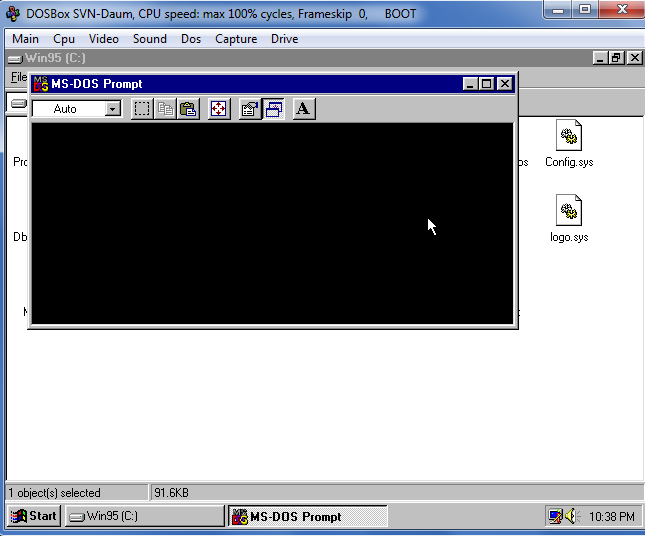Click the logo.sys file name label
The height and width of the screenshot is (536, 645).
coord(569,237)
